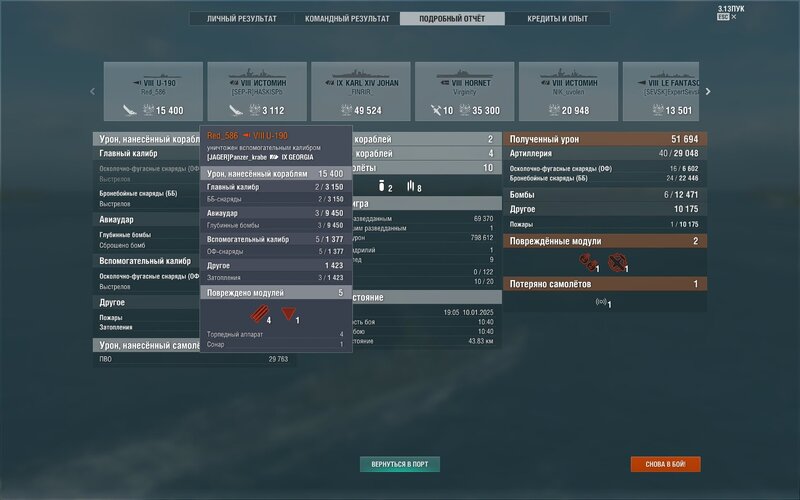800x500 pixels.
Task: Select the VIII U-190 ship card
Action: tap(153, 91)
